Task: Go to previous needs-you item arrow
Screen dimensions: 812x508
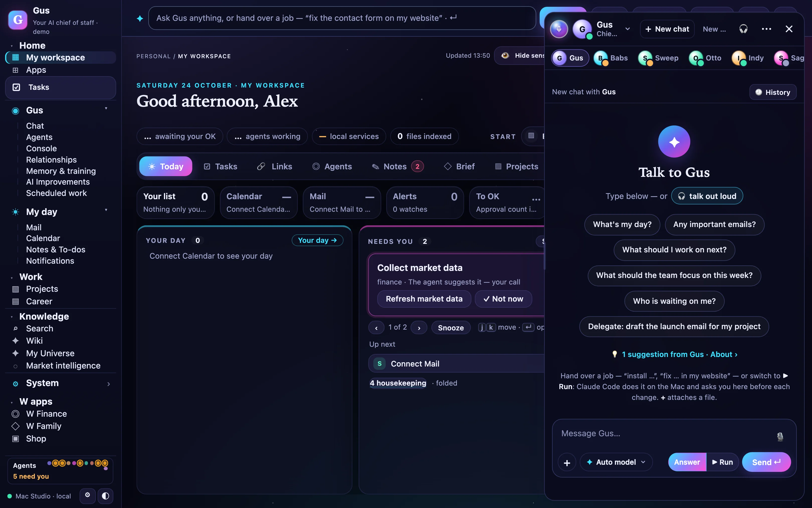Action: [x=376, y=328]
